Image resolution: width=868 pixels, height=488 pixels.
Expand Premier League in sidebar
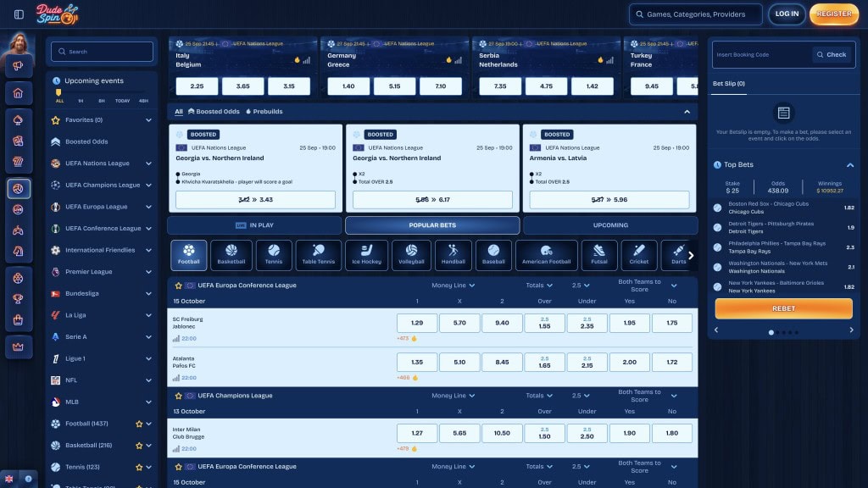148,272
